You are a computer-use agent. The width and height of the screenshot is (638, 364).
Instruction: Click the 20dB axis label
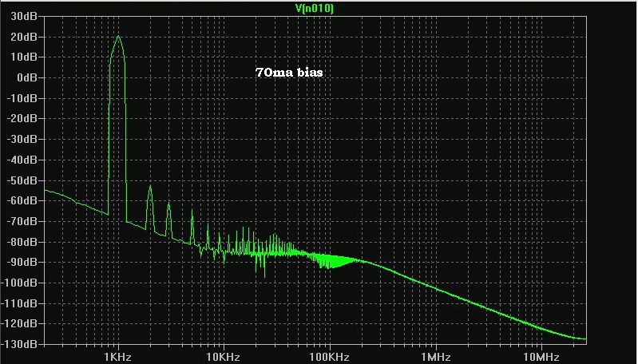pos(24,37)
